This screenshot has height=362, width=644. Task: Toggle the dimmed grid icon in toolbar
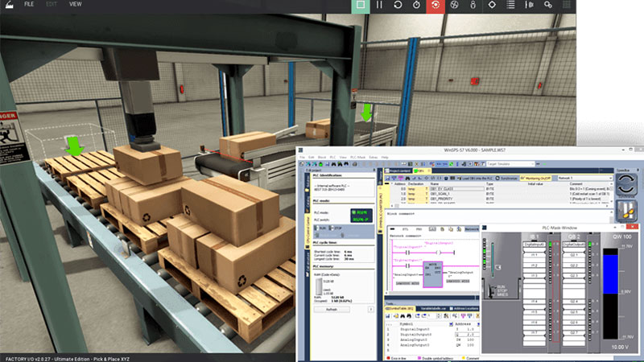(567, 5)
